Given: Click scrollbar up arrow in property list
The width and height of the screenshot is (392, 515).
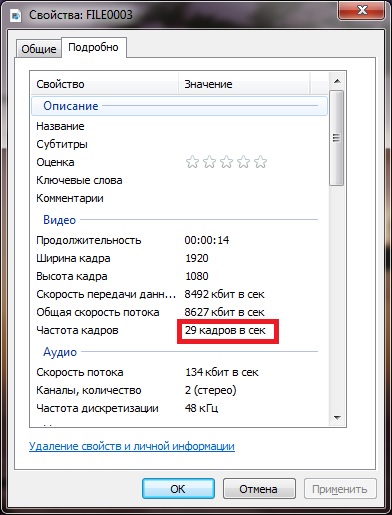Looking at the screenshot, I should (x=337, y=81).
